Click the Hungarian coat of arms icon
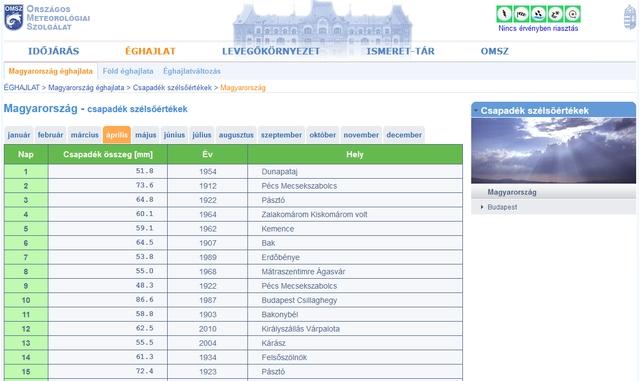Screen dimensions: 640x381 [x=630, y=17]
